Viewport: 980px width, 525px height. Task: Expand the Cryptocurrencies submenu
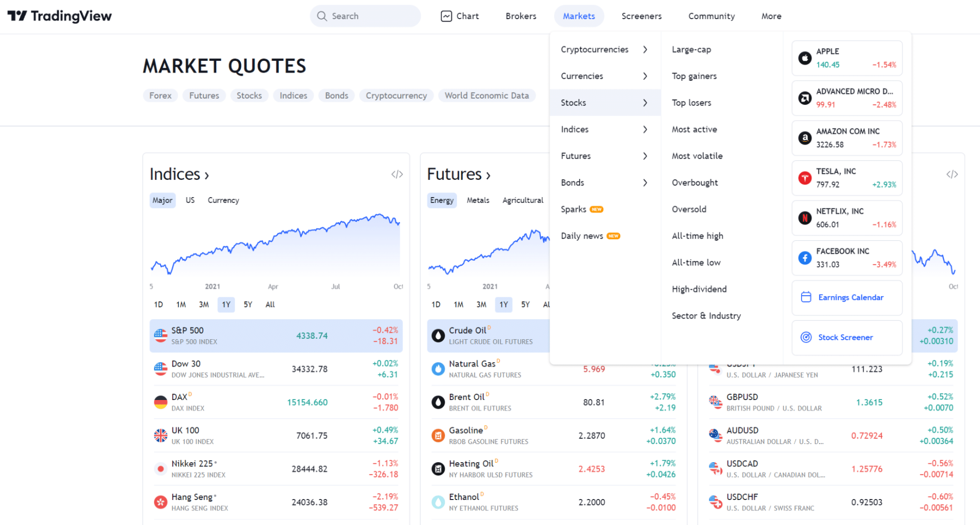click(x=605, y=50)
